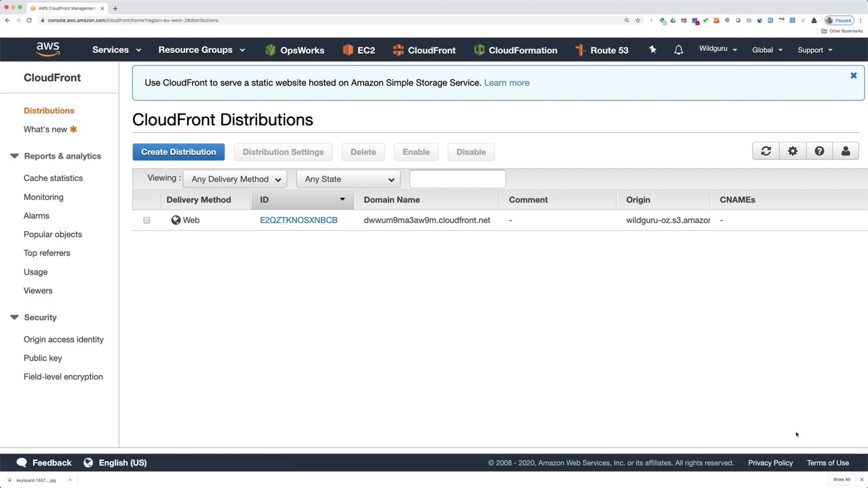Open the Route 53 service shortcut
This screenshot has height=488, width=868.
(x=601, y=50)
